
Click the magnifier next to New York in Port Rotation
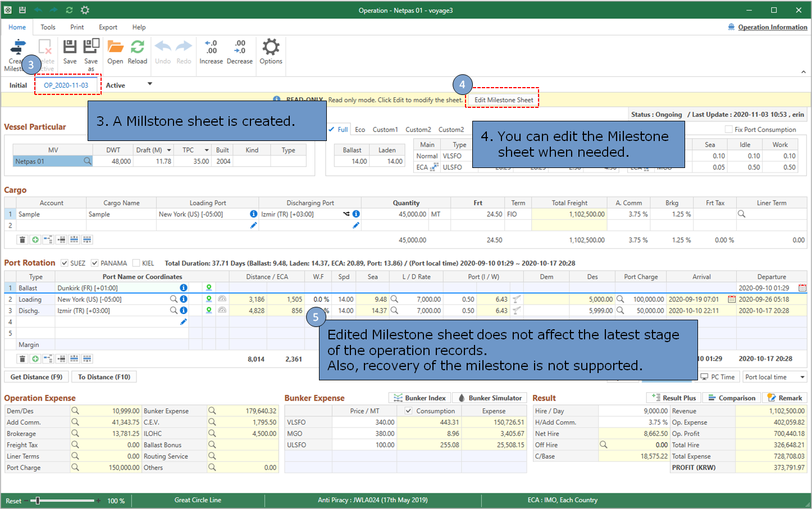click(x=174, y=299)
